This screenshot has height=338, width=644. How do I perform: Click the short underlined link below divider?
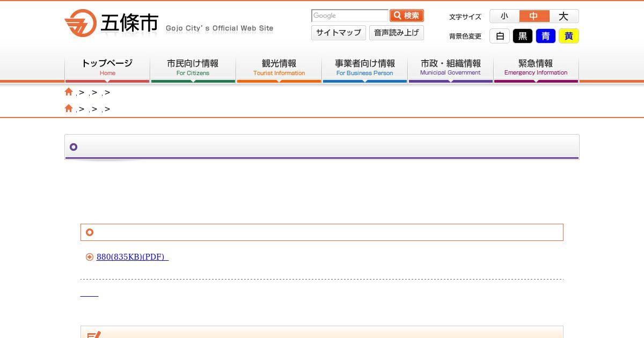click(x=89, y=294)
